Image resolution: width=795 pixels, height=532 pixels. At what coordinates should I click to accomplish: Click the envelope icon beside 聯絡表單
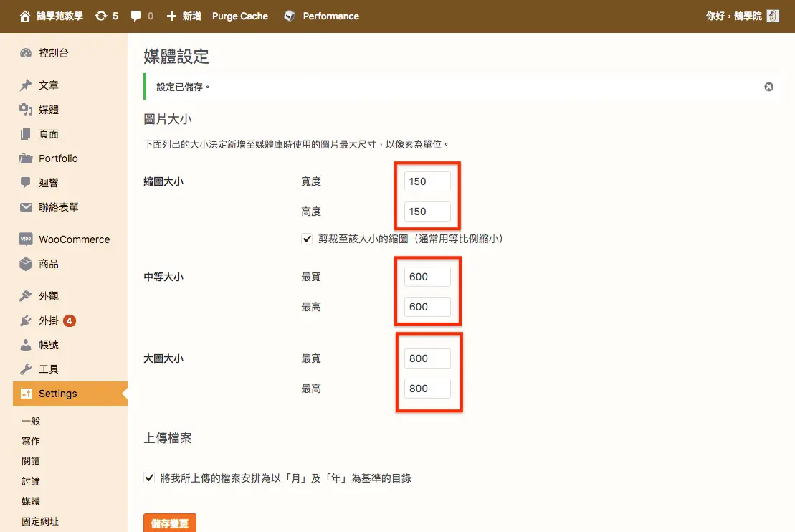click(26, 207)
